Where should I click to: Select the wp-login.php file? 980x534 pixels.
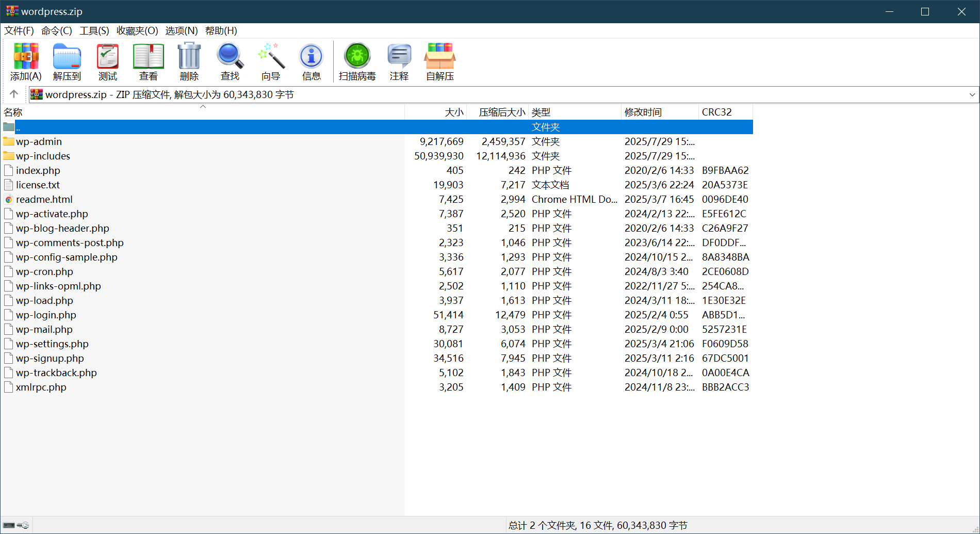pyautogui.click(x=46, y=315)
